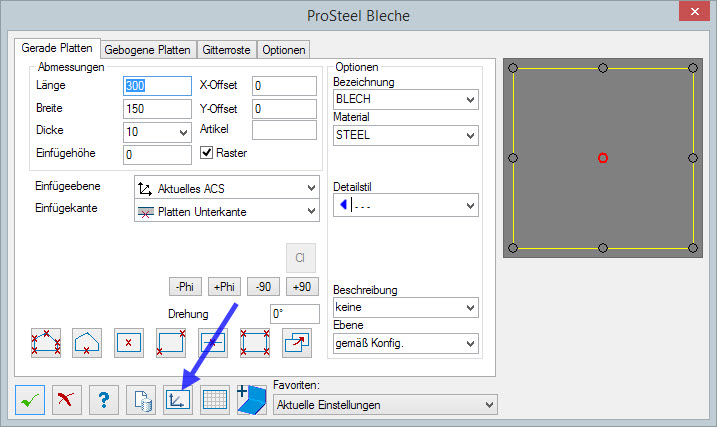717x427 pixels.
Task: Select the bottom-middle edge point in preview
Action: click(x=603, y=248)
